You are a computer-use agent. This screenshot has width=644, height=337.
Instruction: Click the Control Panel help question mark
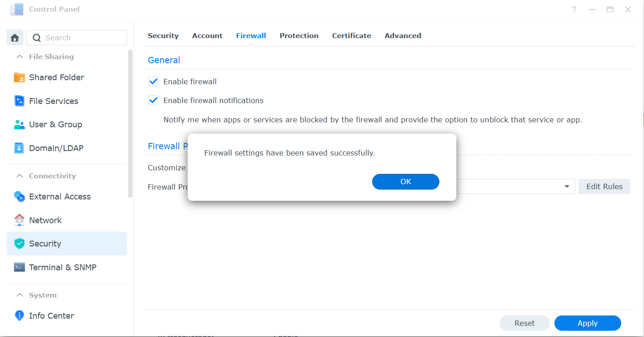(574, 9)
